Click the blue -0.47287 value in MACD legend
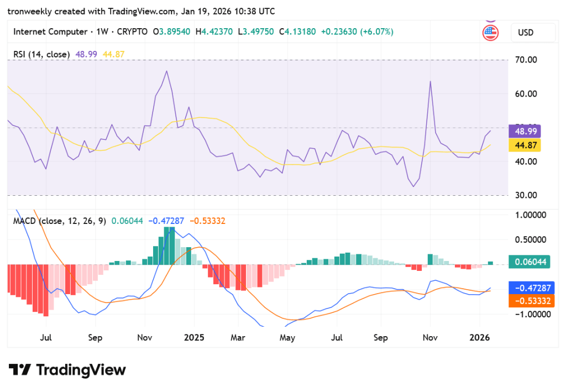The image size is (566, 392). pyautogui.click(x=166, y=221)
